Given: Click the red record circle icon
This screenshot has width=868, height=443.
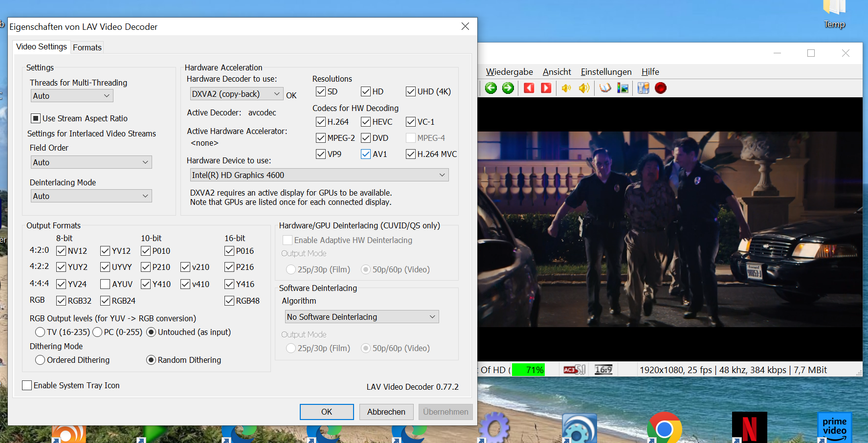Looking at the screenshot, I should click(661, 88).
